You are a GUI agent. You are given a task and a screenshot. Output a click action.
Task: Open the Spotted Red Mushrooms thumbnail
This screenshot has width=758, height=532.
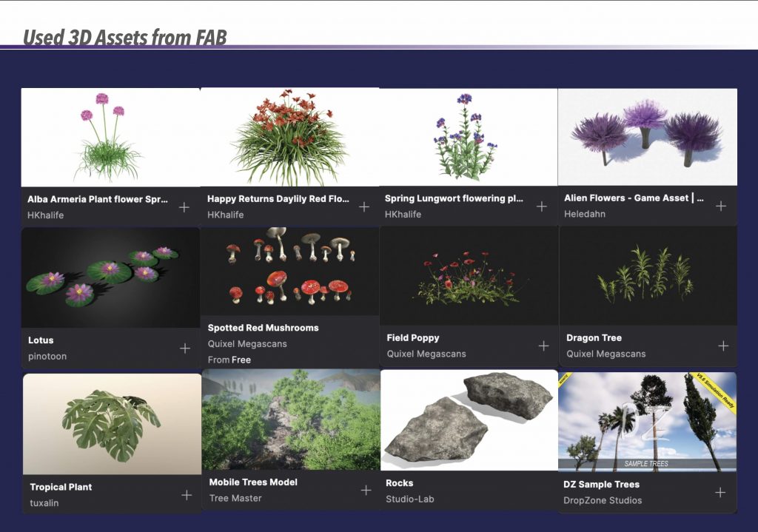(x=289, y=271)
